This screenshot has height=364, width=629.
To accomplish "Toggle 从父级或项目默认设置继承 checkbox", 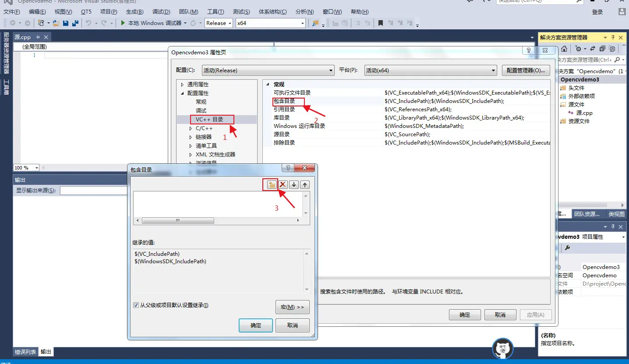I will (x=136, y=305).
